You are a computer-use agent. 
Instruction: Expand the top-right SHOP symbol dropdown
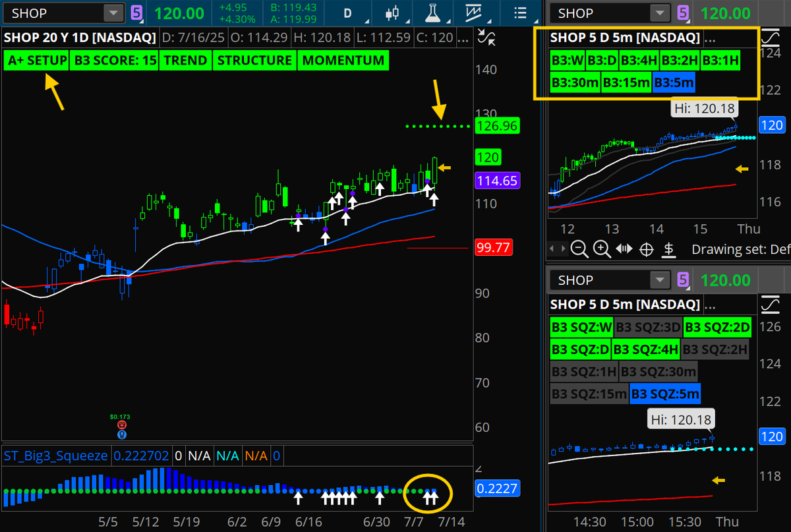coord(660,13)
